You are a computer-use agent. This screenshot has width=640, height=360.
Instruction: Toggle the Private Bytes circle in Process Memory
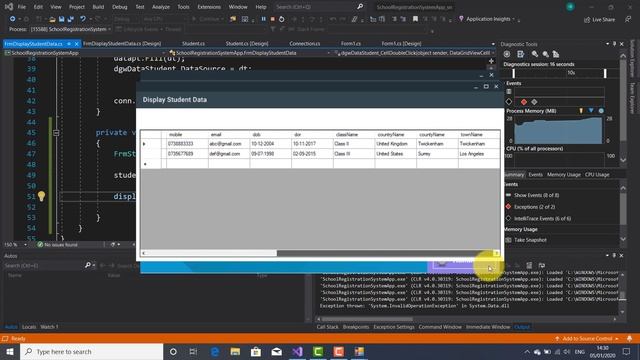click(x=601, y=111)
